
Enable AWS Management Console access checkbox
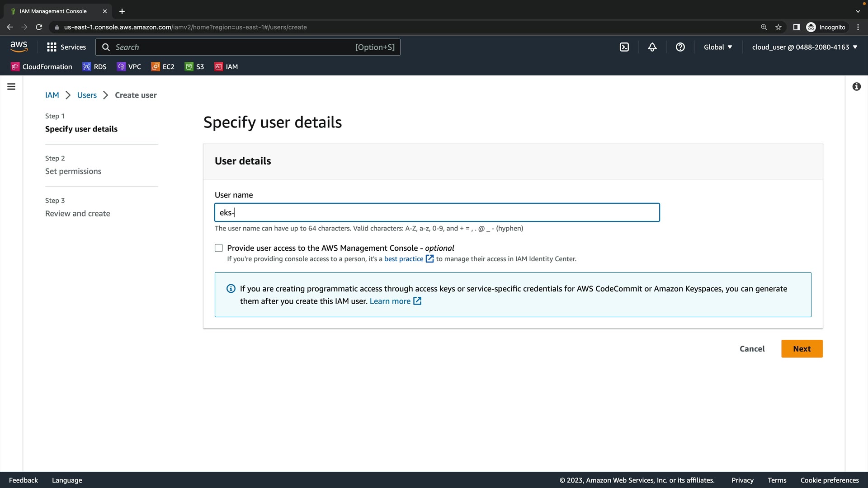pos(219,248)
